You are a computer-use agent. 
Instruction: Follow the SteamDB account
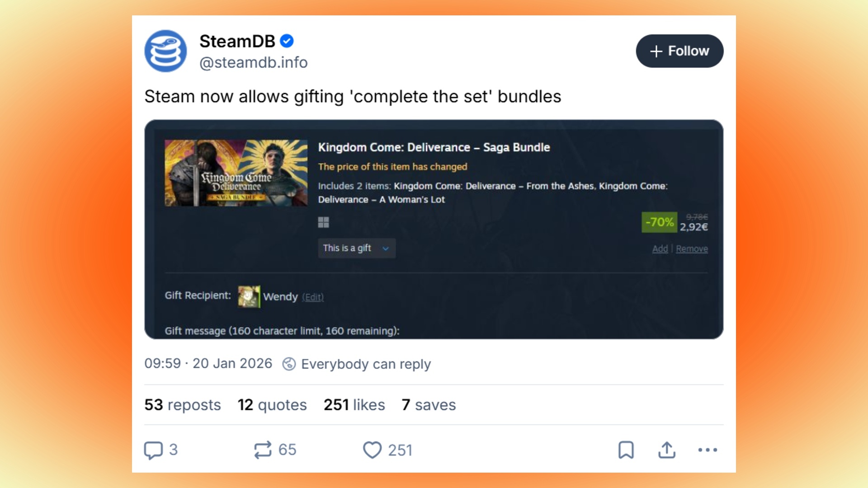tap(679, 51)
